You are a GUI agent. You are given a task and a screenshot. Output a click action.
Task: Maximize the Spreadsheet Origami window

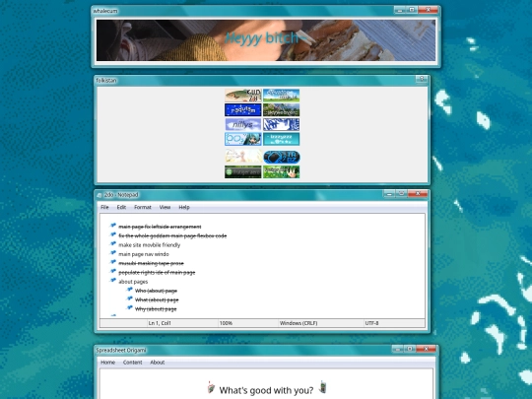coord(410,349)
